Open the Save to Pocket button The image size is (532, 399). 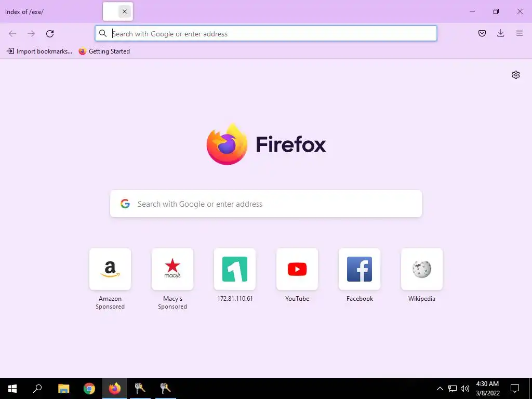pyautogui.click(x=482, y=33)
